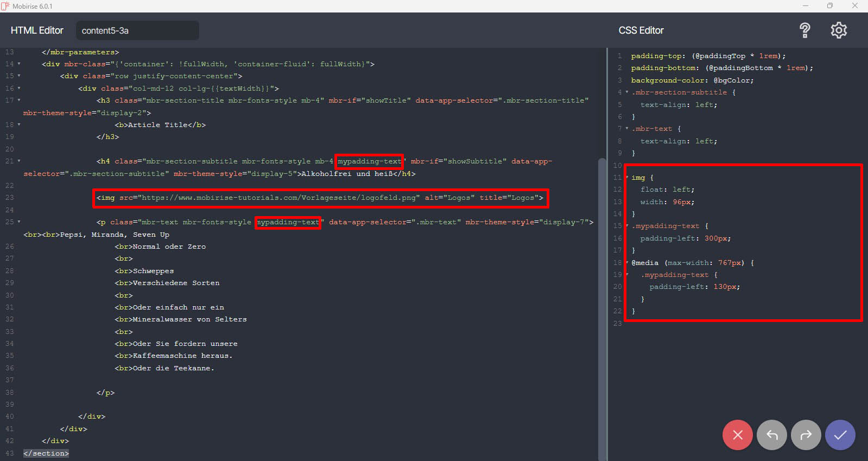Restore the Mobirise window size
The width and height of the screenshot is (868, 461).
click(x=829, y=6)
